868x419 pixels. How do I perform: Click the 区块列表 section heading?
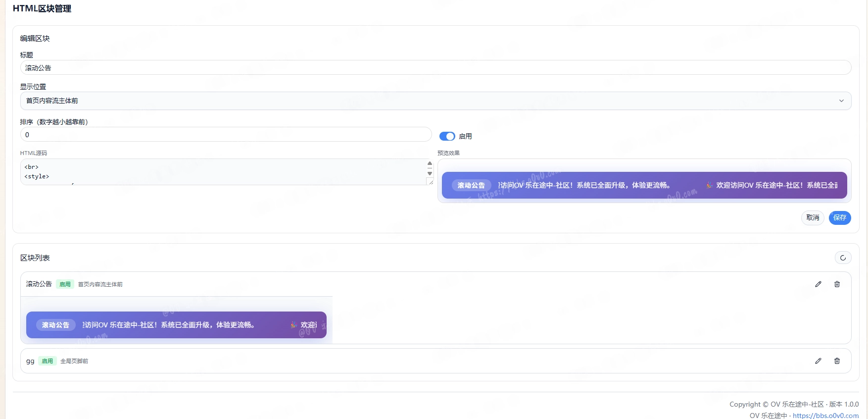click(35, 258)
